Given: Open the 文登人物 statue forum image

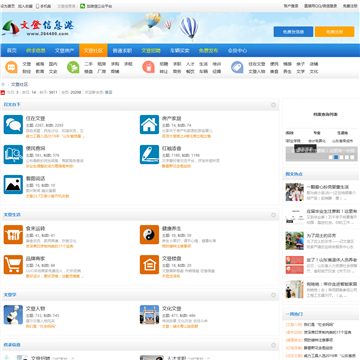Looking at the screenshot, I should pyautogui.click(x=13, y=315).
